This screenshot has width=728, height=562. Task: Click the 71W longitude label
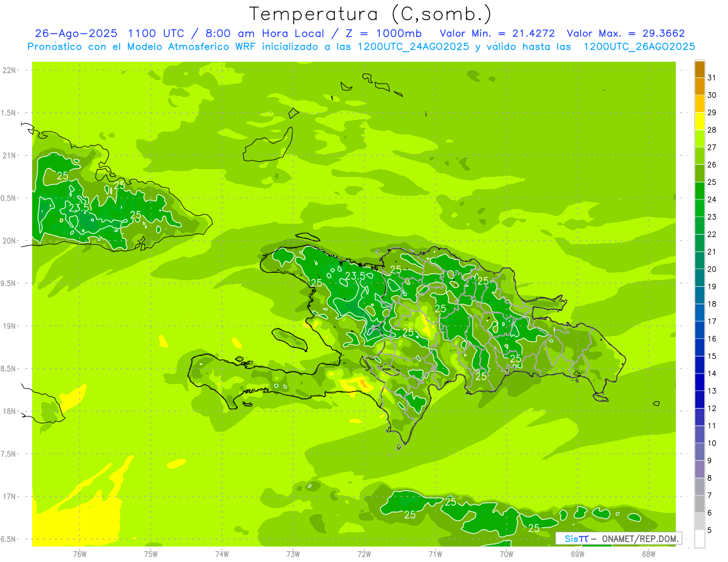tap(435, 554)
